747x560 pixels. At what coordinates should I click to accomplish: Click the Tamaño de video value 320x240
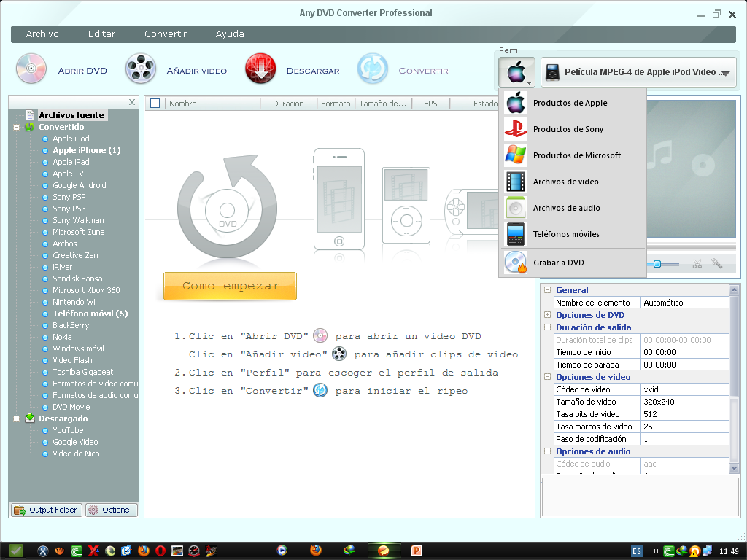tap(684, 402)
